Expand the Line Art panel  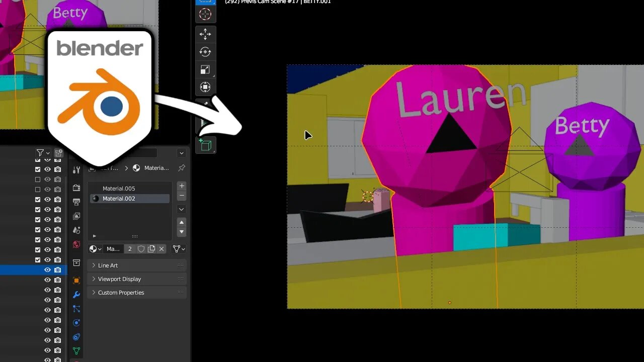pyautogui.click(x=137, y=265)
